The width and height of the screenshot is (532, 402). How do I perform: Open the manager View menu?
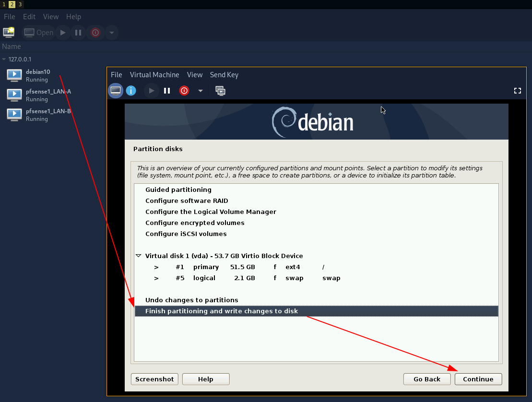pyautogui.click(x=51, y=17)
